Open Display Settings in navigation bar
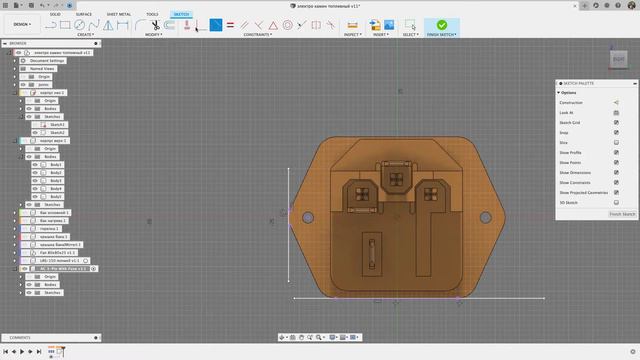This screenshot has height=360, width=640. click(333, 337)
